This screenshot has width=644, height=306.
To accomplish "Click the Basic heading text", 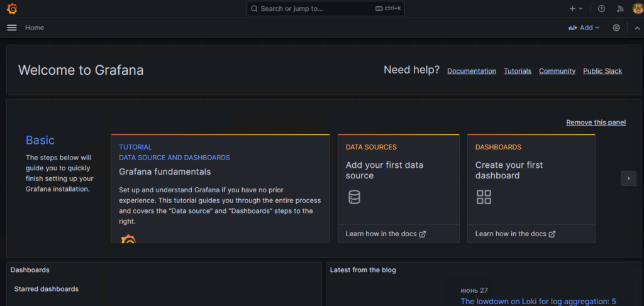I will pos(40,140).
